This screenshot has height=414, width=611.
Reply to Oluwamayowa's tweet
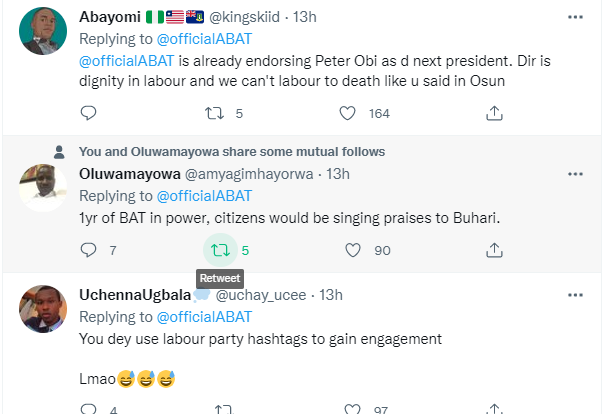pos(87,250)
